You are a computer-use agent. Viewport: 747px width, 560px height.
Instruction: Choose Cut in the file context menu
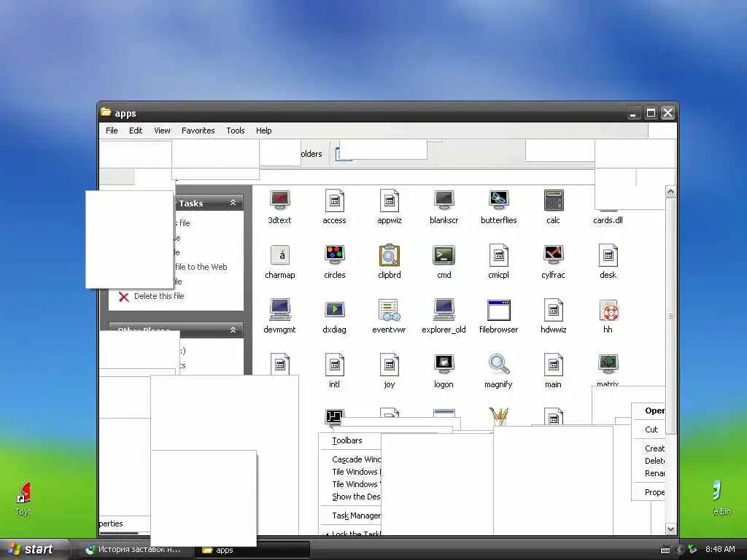coord(649,429)
